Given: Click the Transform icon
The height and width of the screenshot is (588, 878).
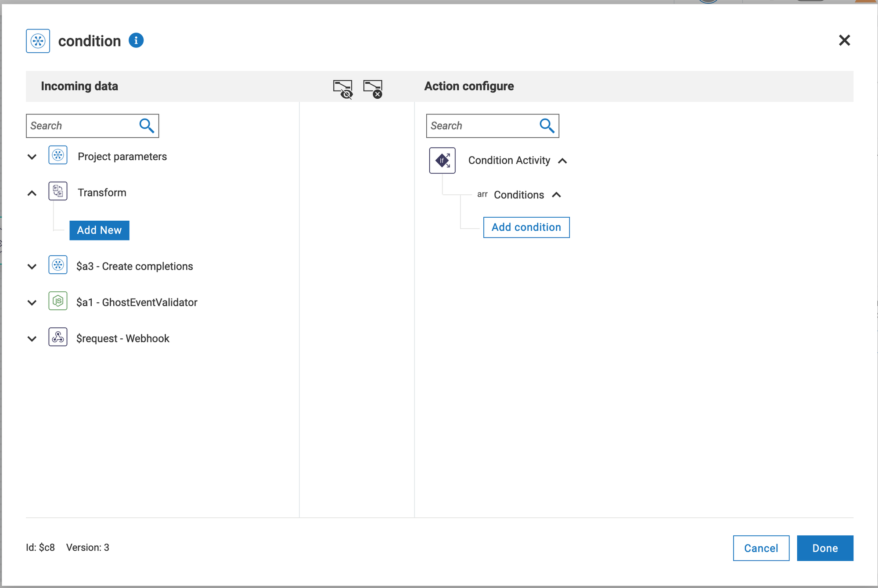Looking at the screenshot, I should point(58,192).
